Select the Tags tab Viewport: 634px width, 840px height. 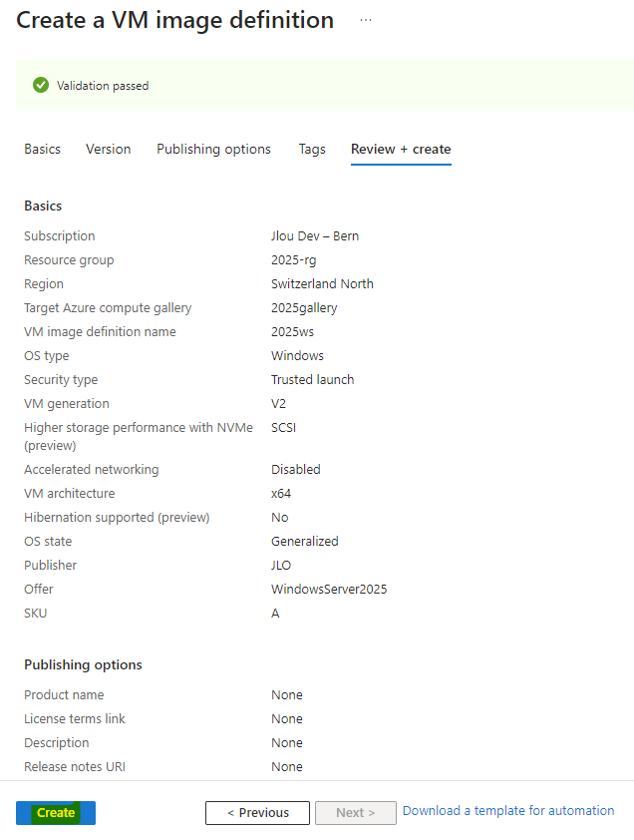[312, 149]
